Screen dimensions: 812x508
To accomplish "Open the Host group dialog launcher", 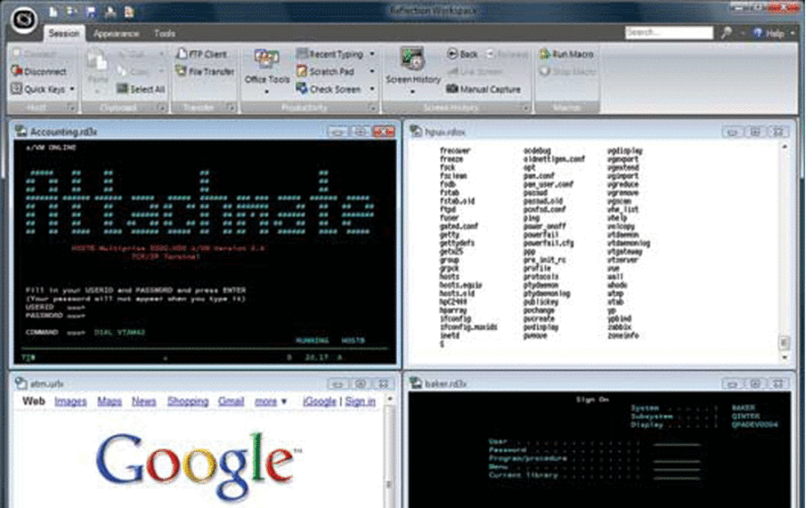I will (71, 107).
